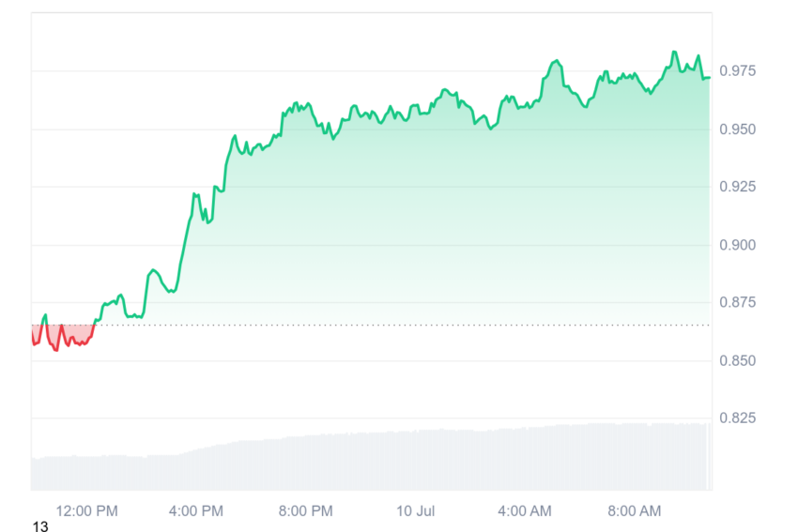The height and width of the screenshot is (532, 798).
Task: Click the gray volume bars area
Action: tap(371, 458)
